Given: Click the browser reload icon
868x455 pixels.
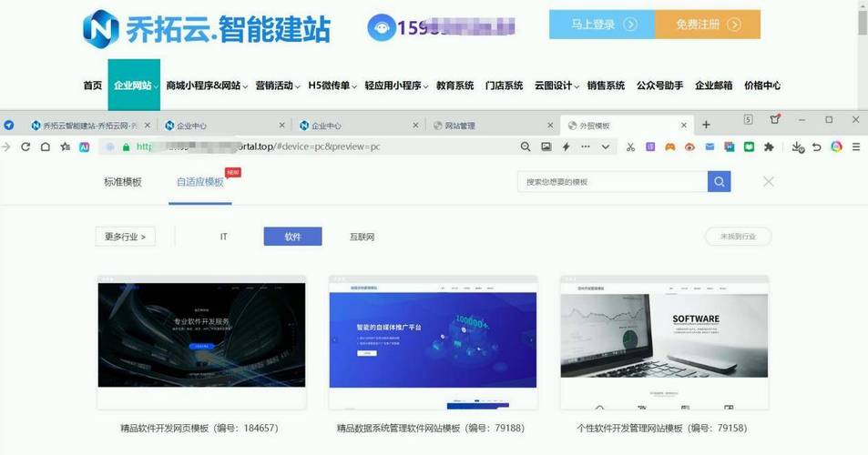Looking at the screenshot, I should pos(26,147).
